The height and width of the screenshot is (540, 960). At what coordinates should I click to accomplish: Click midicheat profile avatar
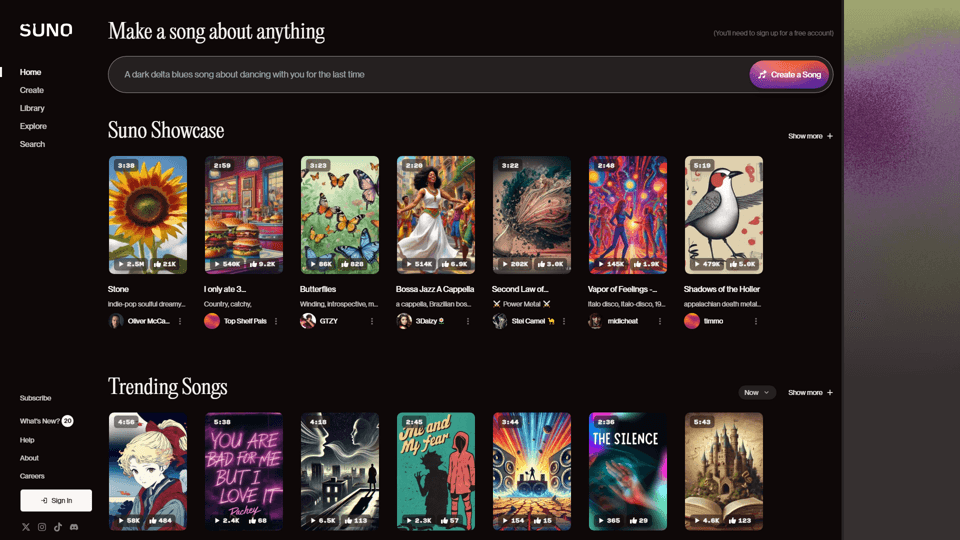[596, 321]
